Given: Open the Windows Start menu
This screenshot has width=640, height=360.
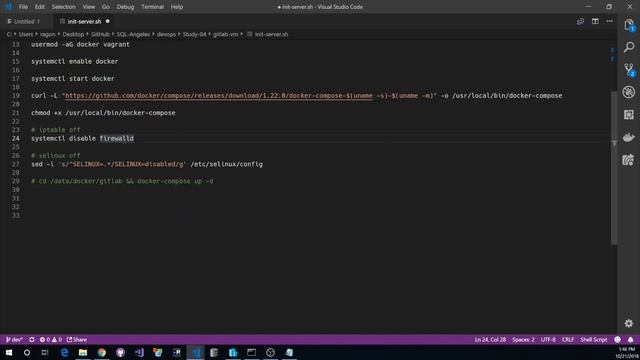Looking at the screenshot, I should coord(8,352).
